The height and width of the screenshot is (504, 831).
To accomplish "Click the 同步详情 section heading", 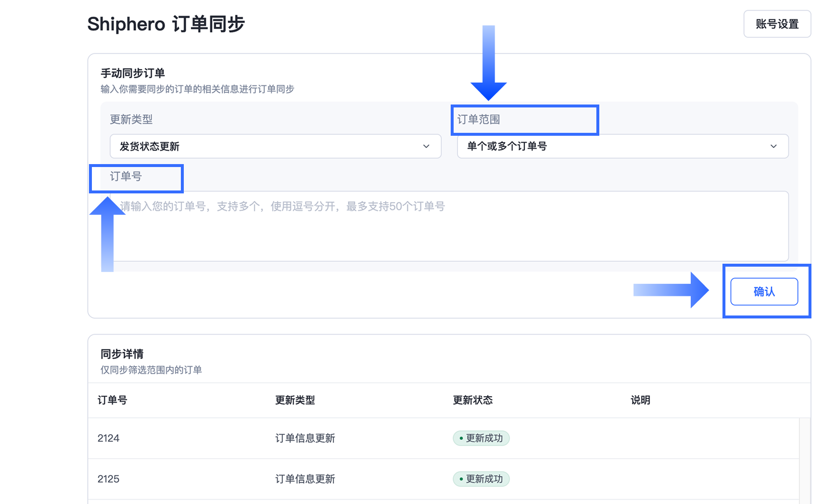I will pyautogui.click(x=122, y=354).
